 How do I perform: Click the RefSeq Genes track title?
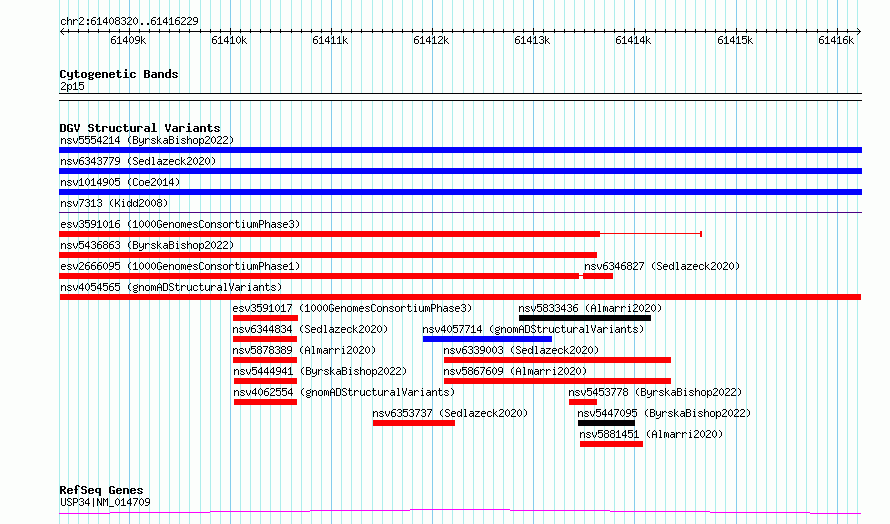(101, 490)
